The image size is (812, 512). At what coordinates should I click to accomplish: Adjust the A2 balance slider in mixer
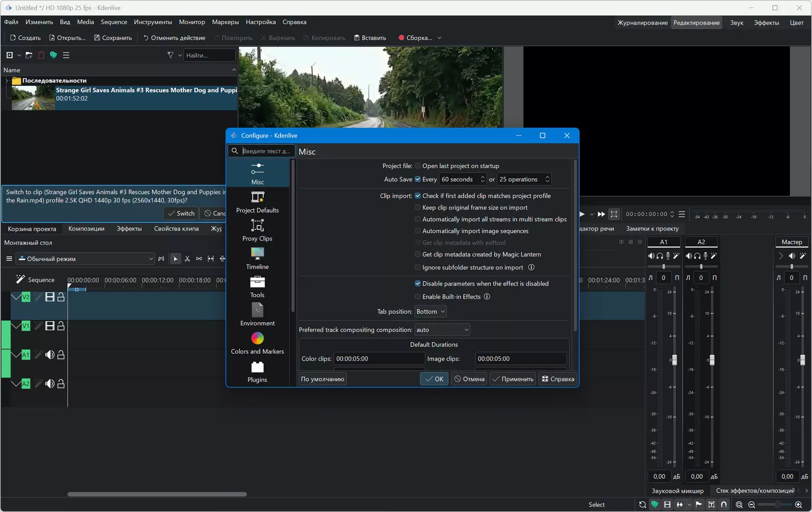click(701, 267)
